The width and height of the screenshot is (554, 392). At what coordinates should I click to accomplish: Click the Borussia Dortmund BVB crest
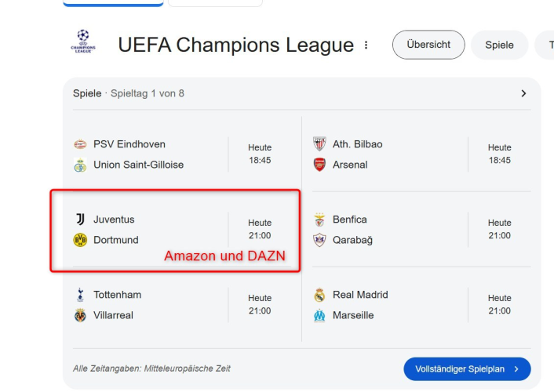click(80, 240)
